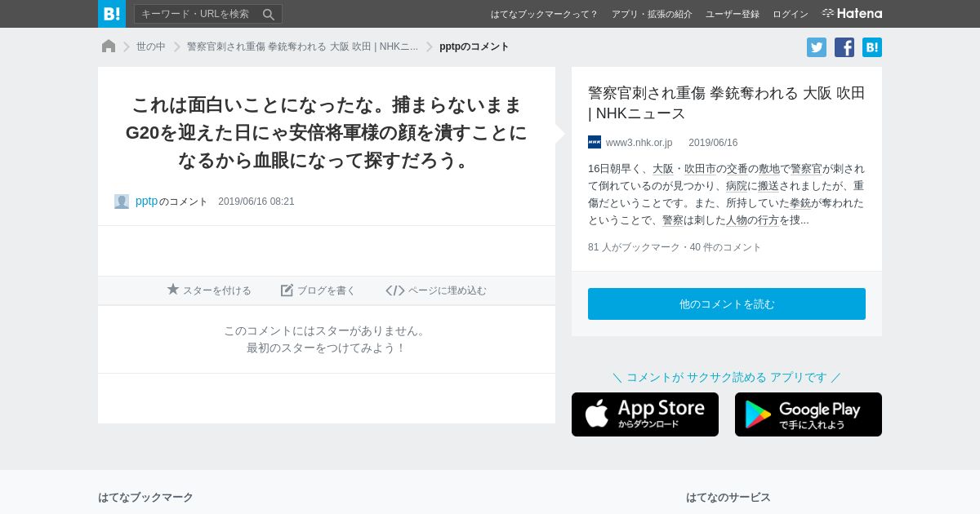Click the はてなブックマーク footer heading
The width and height of the screenshot is (980, 514).
tap(145, 497)
